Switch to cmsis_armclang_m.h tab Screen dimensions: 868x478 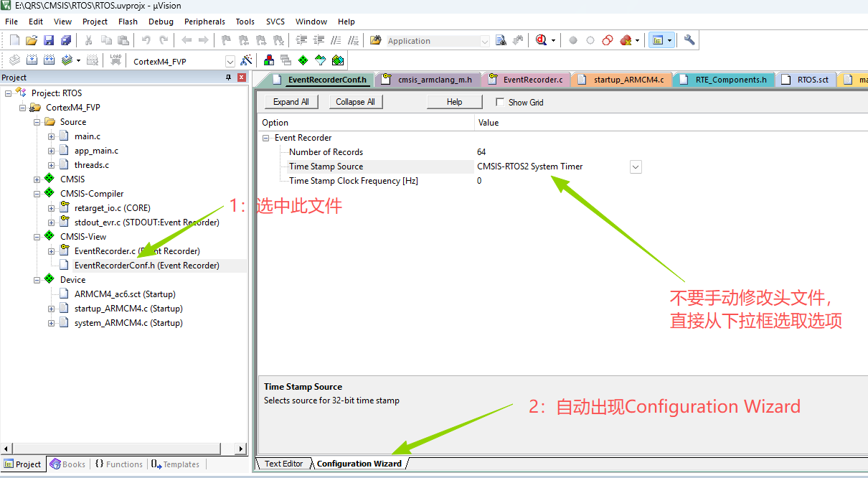tap(428, 80)
